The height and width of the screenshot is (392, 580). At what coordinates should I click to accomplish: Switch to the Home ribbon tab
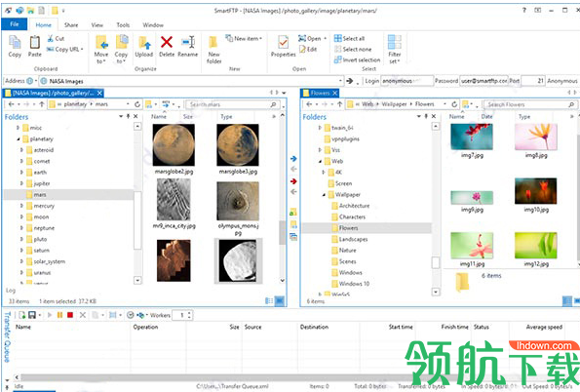43,24
